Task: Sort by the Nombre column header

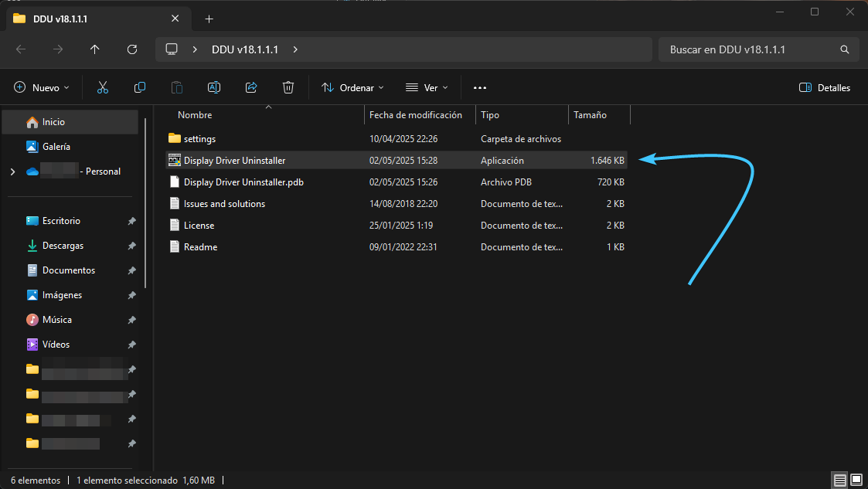Action: coord(195,115)
